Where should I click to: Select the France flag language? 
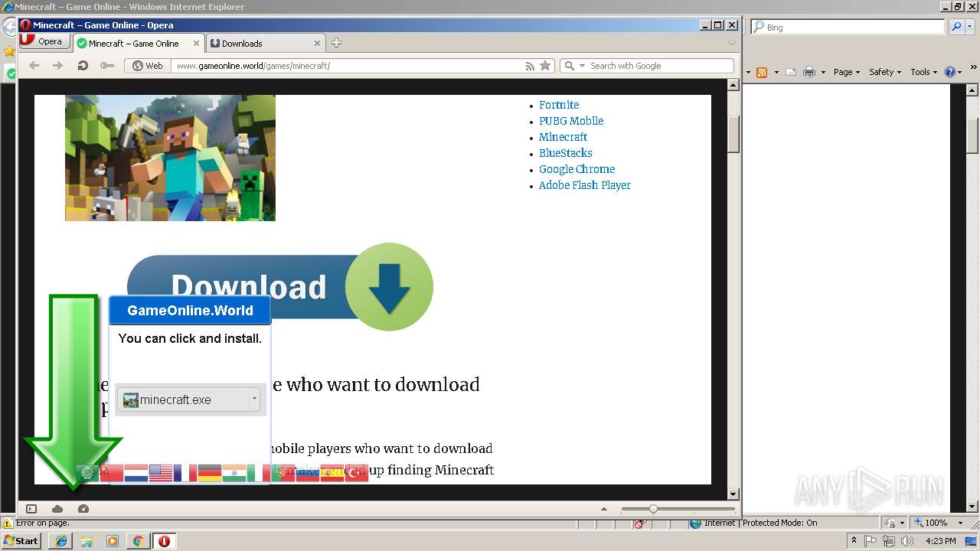(185, 473)
